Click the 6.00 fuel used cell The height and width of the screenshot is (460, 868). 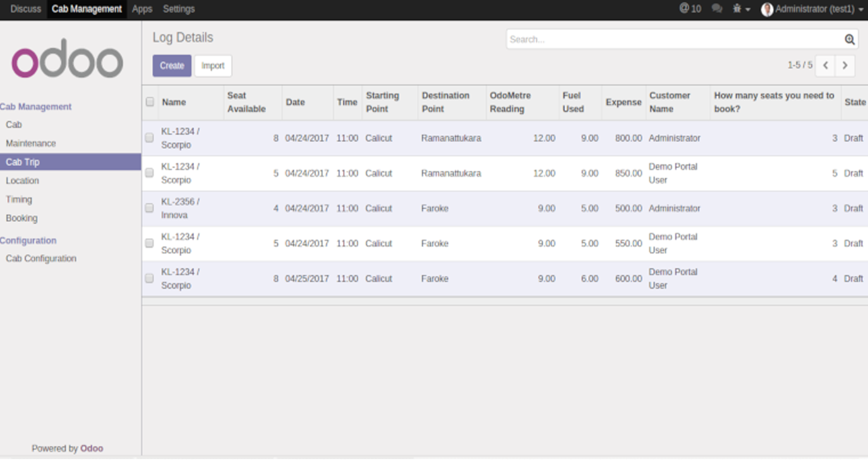[589, 278]
